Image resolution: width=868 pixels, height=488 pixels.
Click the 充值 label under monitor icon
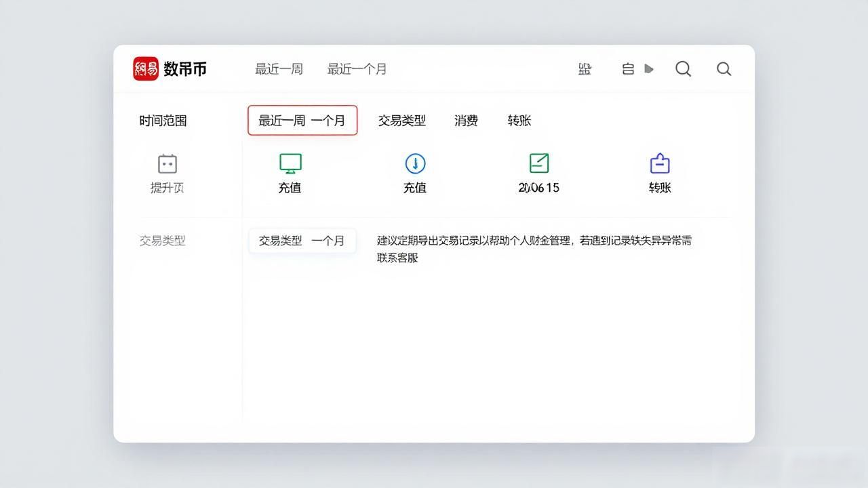[x=290, y=188]
